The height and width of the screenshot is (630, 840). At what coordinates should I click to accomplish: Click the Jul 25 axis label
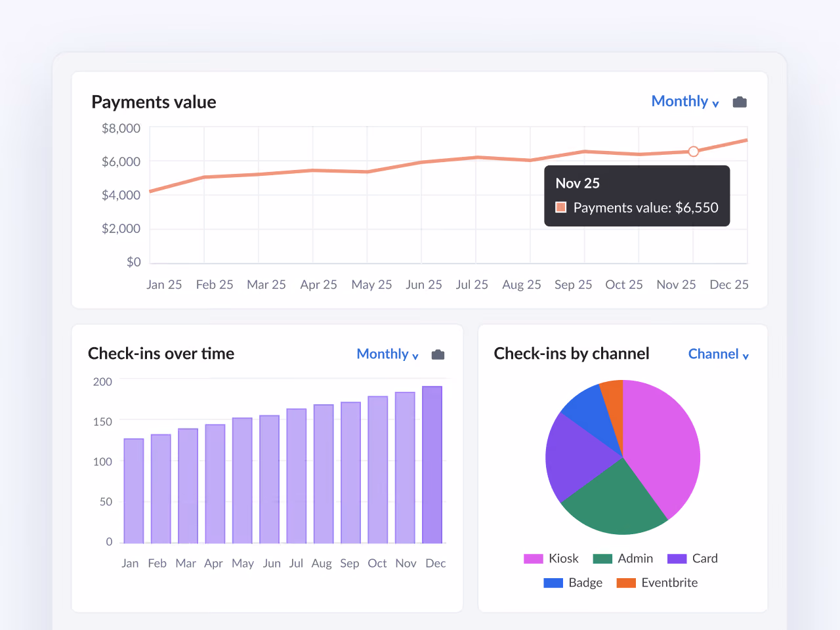[x=472, y=285]
